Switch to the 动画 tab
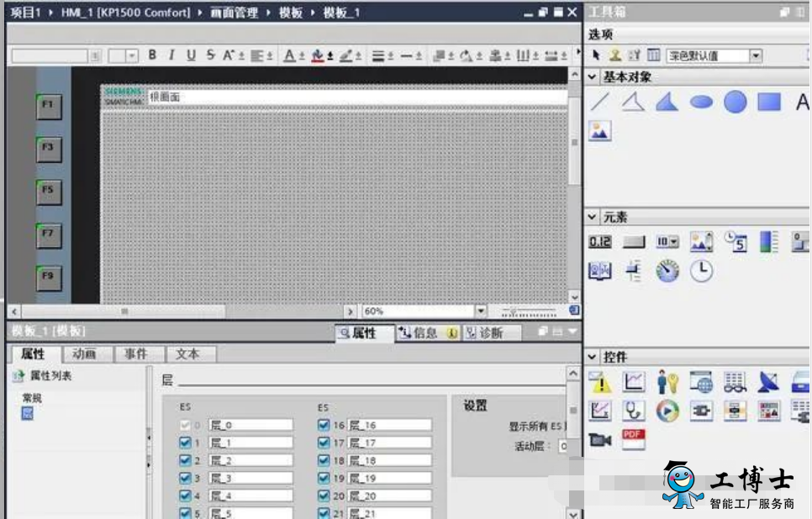This screenshot has height=519, width=812. click(x=84, y=354)
